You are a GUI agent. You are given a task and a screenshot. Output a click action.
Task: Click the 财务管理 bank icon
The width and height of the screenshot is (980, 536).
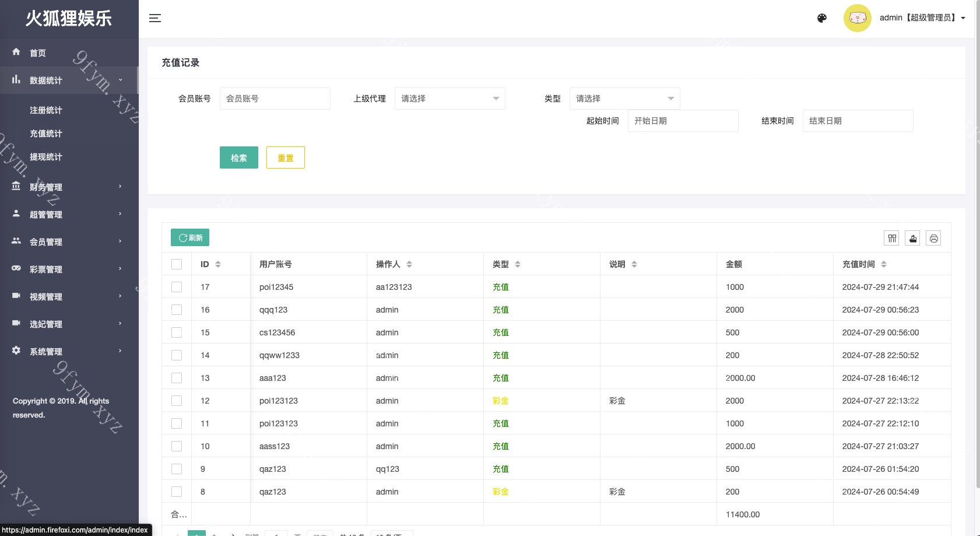click(16, 186)
